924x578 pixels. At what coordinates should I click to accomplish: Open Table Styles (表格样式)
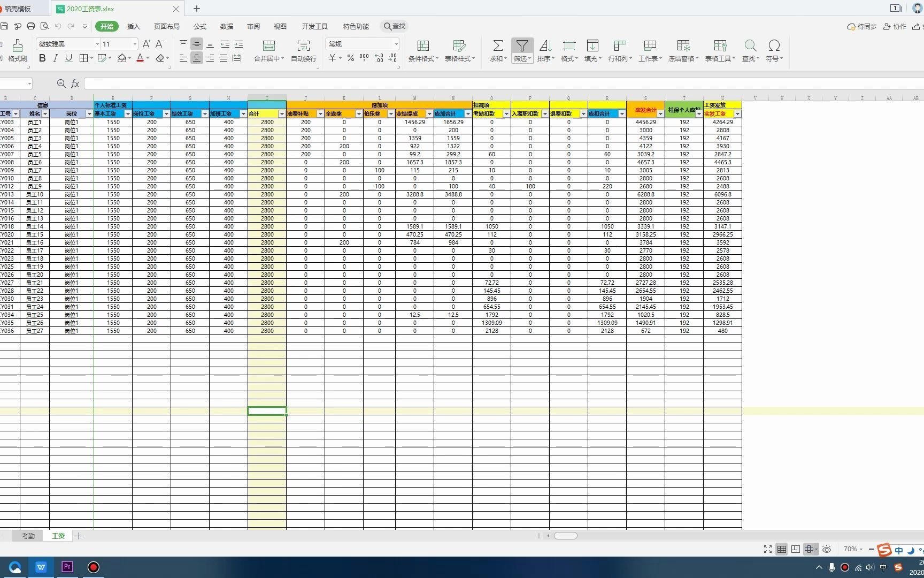460,51
